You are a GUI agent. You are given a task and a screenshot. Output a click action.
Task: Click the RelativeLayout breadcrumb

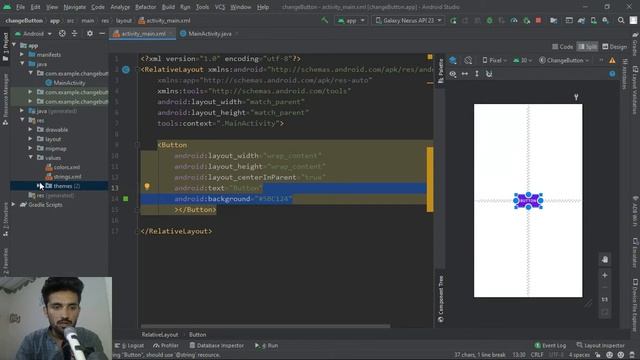coord(160,334)
